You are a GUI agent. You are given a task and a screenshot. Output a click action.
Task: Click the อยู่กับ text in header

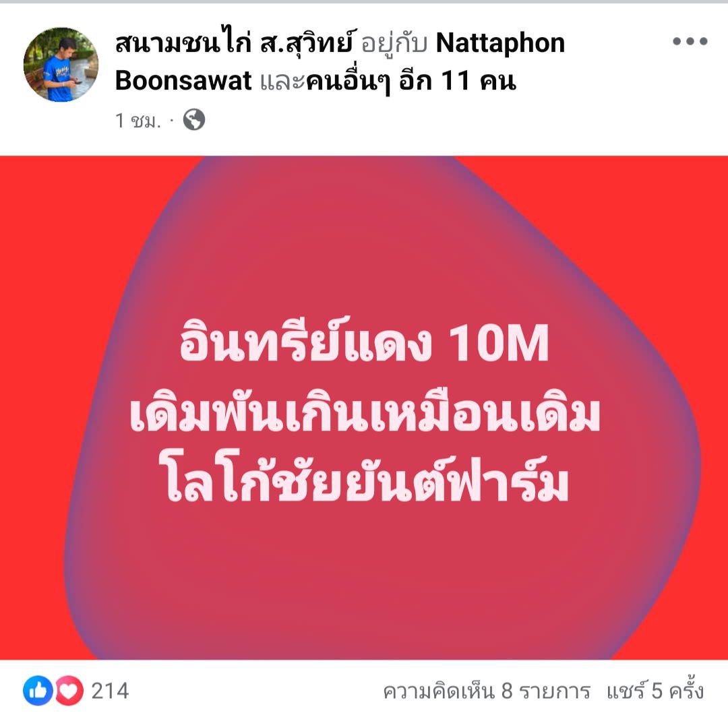(394, 45)
